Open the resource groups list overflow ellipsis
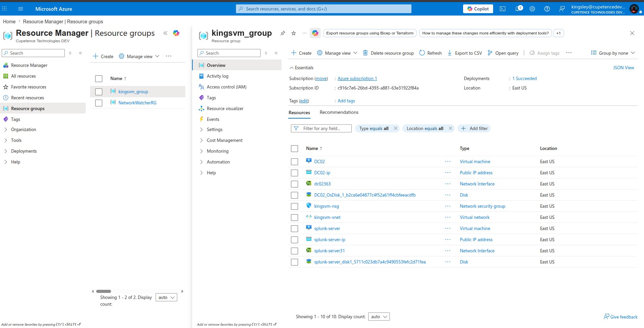 [168, 56]
